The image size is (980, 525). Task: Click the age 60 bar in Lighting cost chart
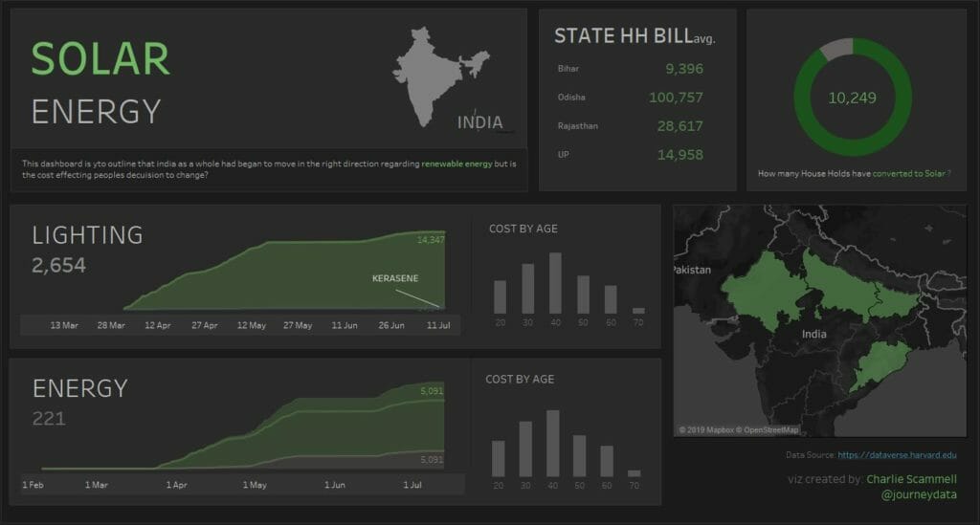pos(611,299)
